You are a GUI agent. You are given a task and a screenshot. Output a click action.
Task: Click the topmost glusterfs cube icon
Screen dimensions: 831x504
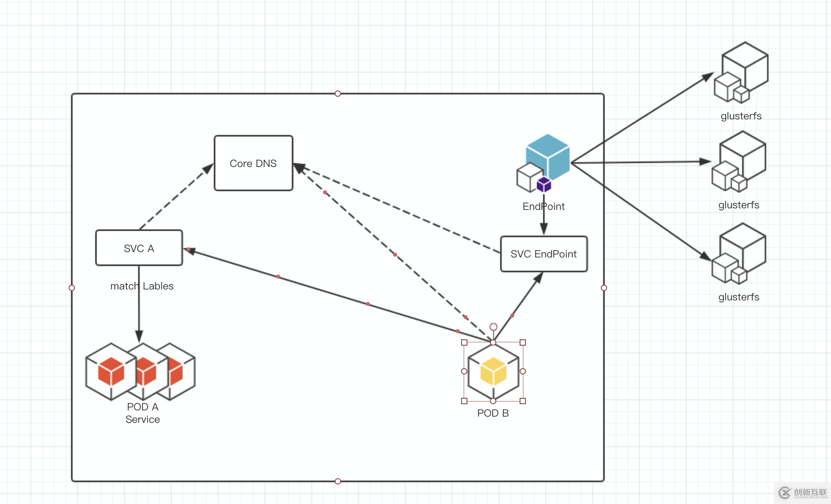point(743,70)
